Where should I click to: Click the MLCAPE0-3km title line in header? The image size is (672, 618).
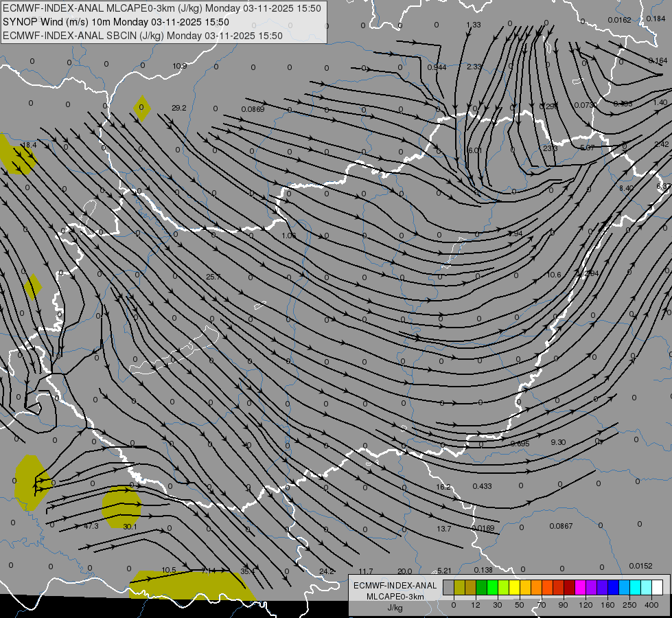[x=161, y=8]
